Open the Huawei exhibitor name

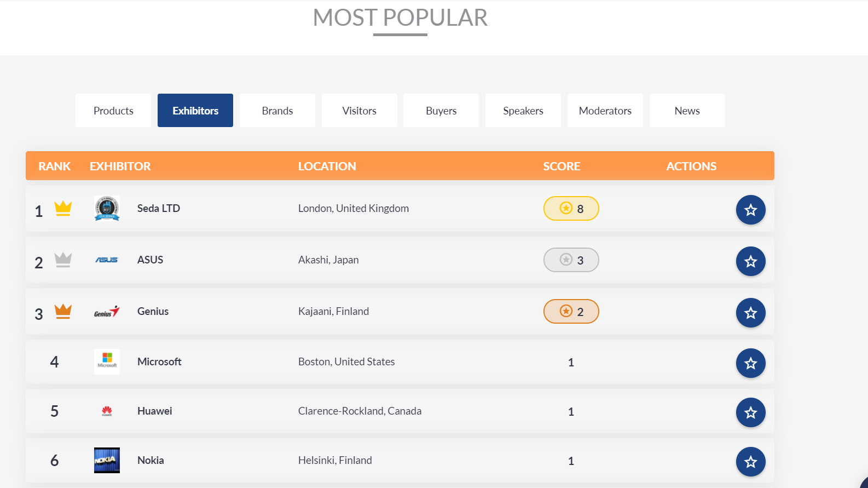click(x=154, y=411)
